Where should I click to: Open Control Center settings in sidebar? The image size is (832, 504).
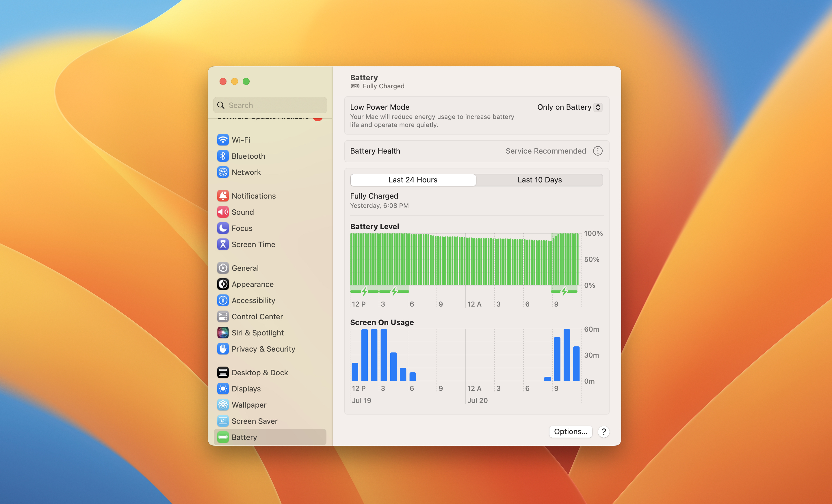pos(257,316)
